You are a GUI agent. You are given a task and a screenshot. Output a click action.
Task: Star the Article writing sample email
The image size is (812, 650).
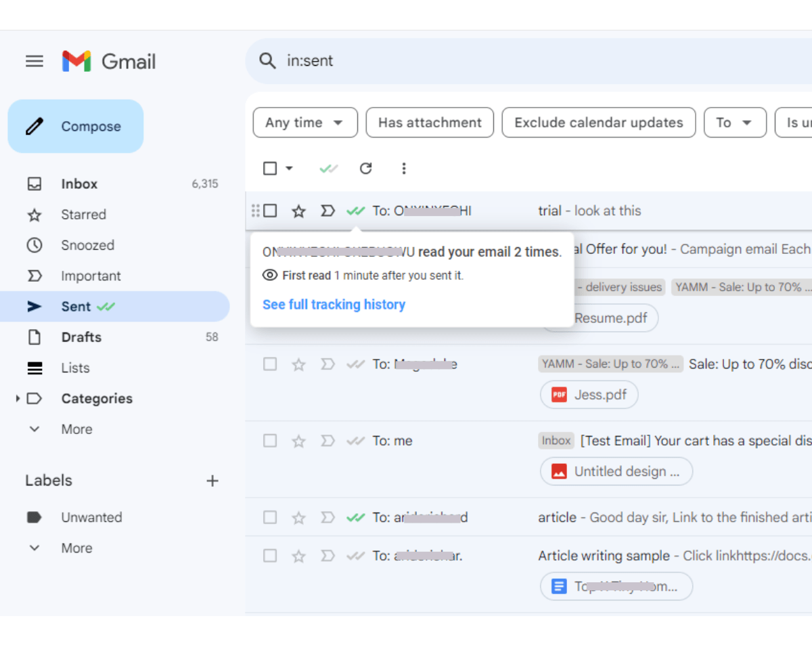[298, 557]
